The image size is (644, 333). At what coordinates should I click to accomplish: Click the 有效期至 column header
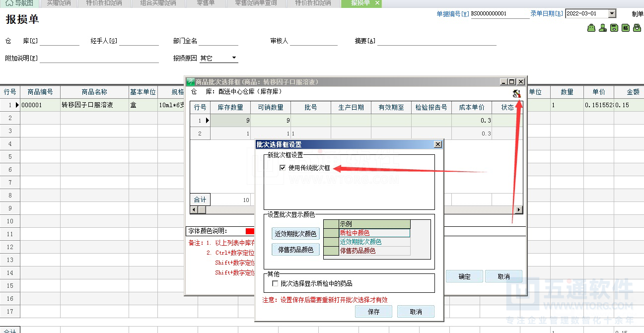coord(391,107)
